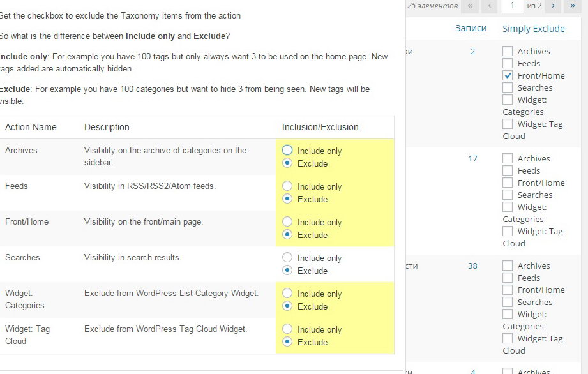
Task: Open the post count link 17
Action: pos(472,158)
